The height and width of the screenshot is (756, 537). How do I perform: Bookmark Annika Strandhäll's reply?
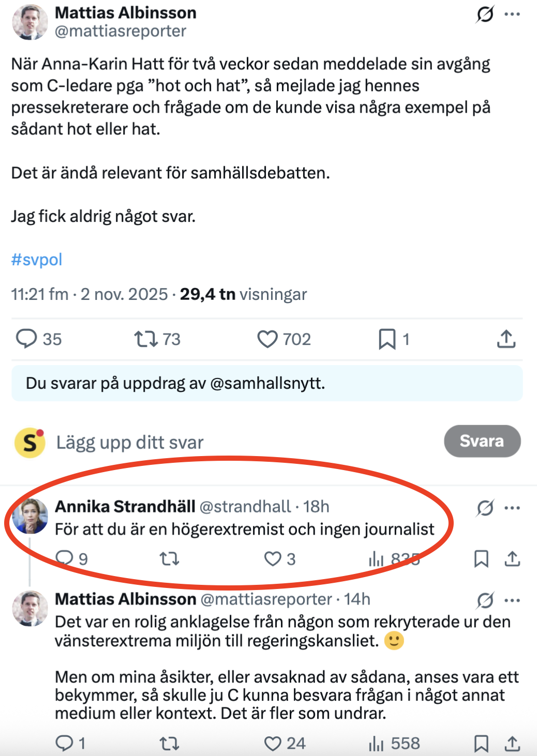pyautogui.click(x=481, y=559)
